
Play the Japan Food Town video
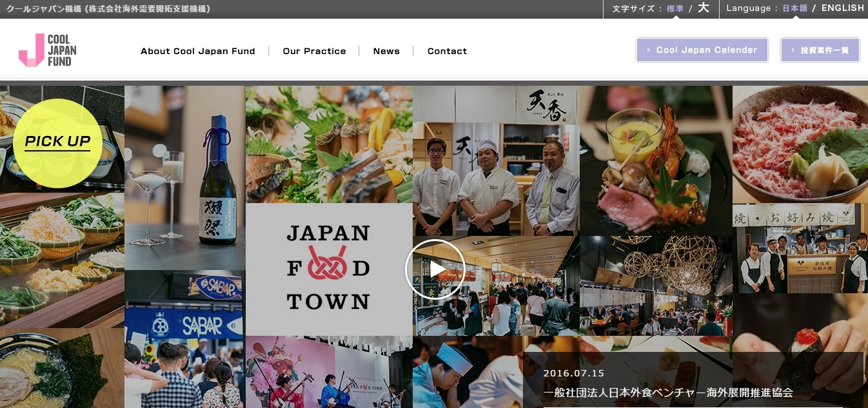435,269
